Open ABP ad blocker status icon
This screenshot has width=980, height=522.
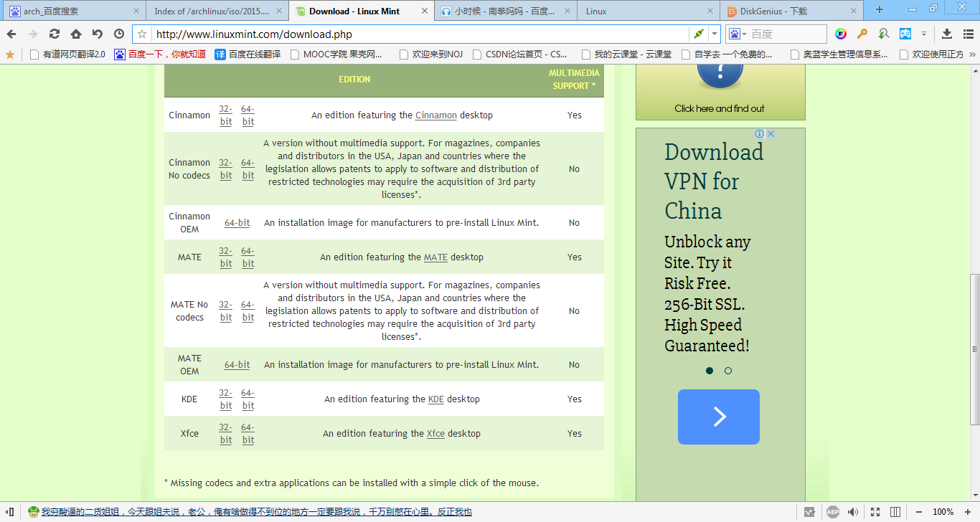(832, 512)
